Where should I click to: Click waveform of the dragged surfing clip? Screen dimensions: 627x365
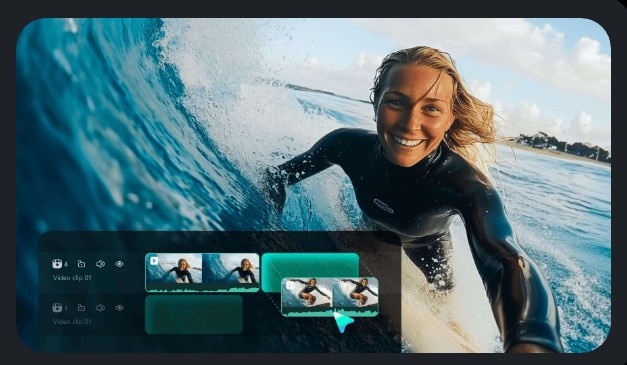(x=330, y=312)
